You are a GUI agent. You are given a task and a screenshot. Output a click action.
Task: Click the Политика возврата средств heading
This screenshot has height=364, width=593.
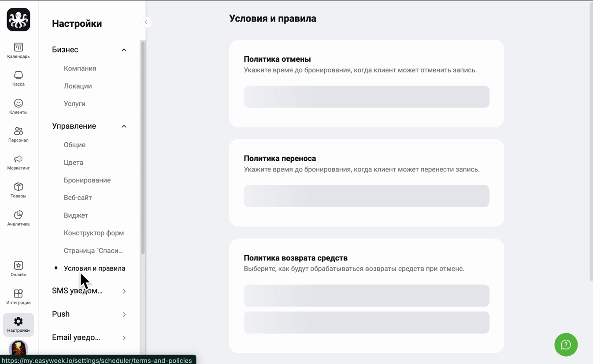pyautogui.click(x=296, y=258)
